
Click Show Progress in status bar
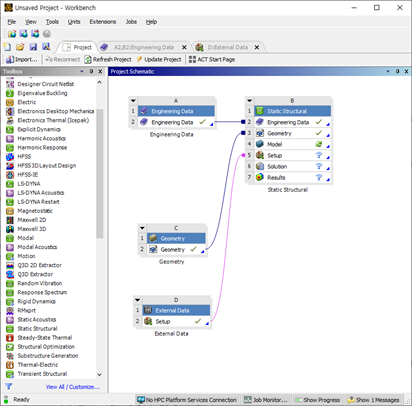[x=317, y=400]
